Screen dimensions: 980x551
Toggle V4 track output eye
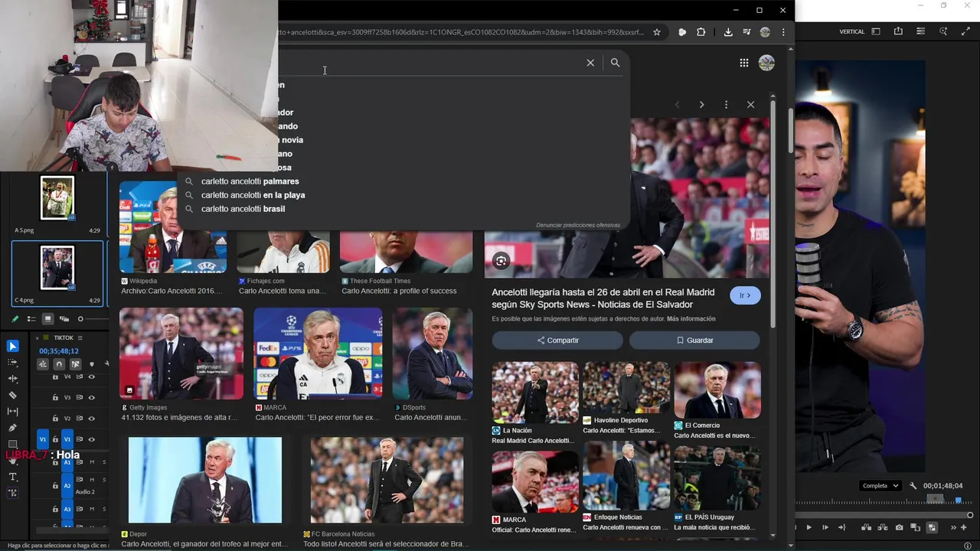click(x=92, y=377)
